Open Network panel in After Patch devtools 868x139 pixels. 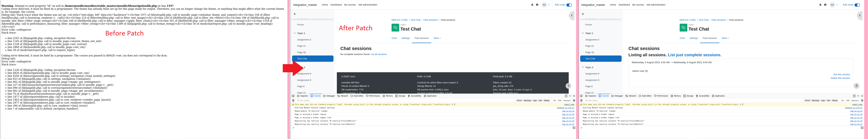click(x=343, y=96)
